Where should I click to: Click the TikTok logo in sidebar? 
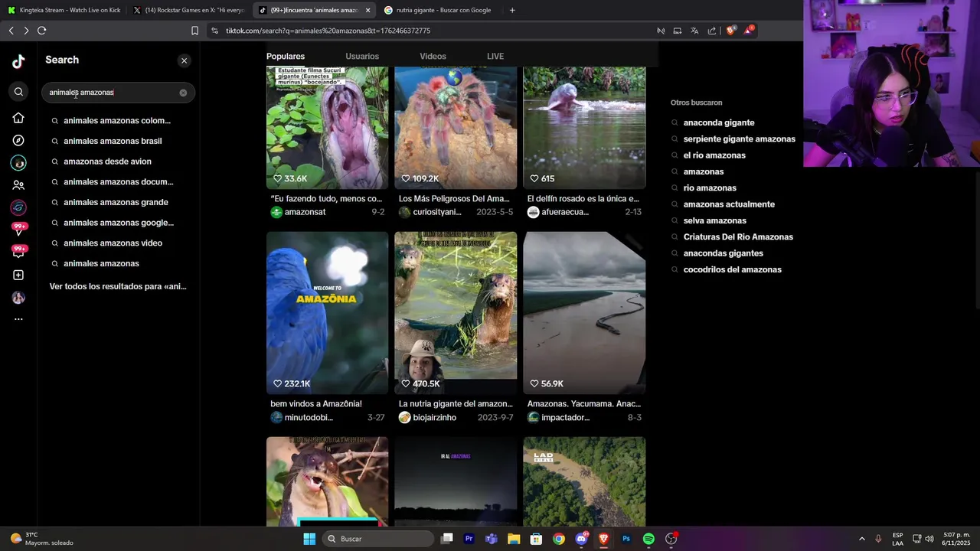coord(18,62)
